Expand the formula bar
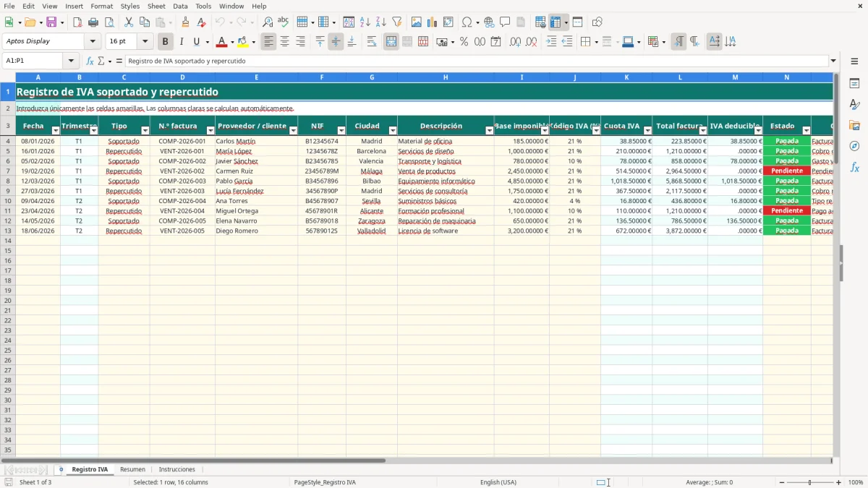This screenshot has height=488, width=868. tap(833, 61)
